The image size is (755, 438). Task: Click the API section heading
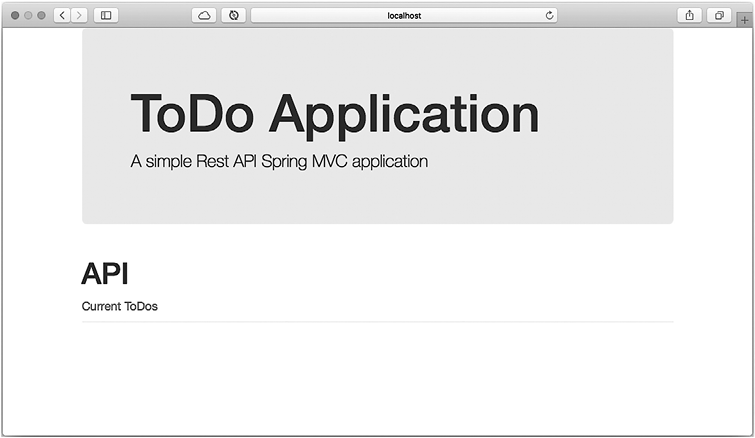(104, 273)
